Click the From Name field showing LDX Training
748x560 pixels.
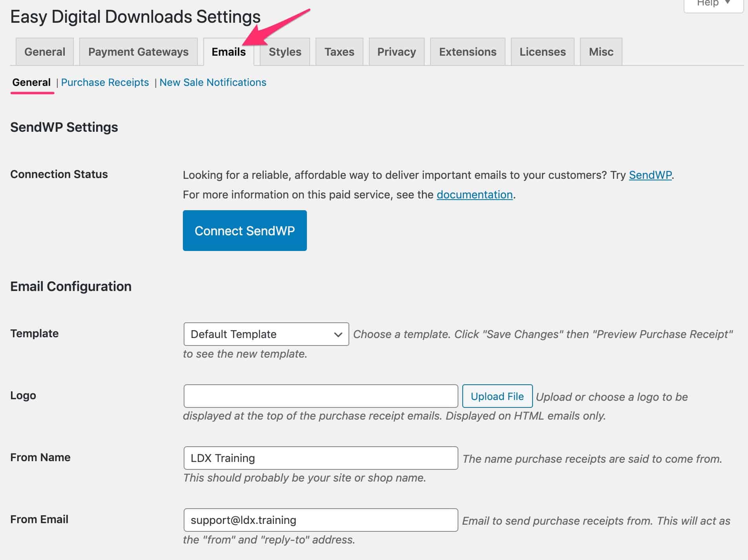[321, 458]
